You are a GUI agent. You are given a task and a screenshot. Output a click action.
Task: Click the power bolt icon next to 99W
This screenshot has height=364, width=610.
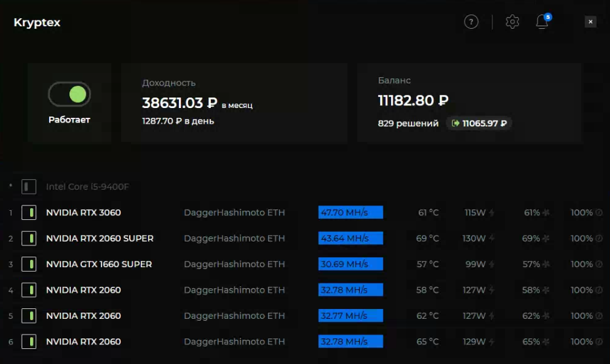click(491, 264)
